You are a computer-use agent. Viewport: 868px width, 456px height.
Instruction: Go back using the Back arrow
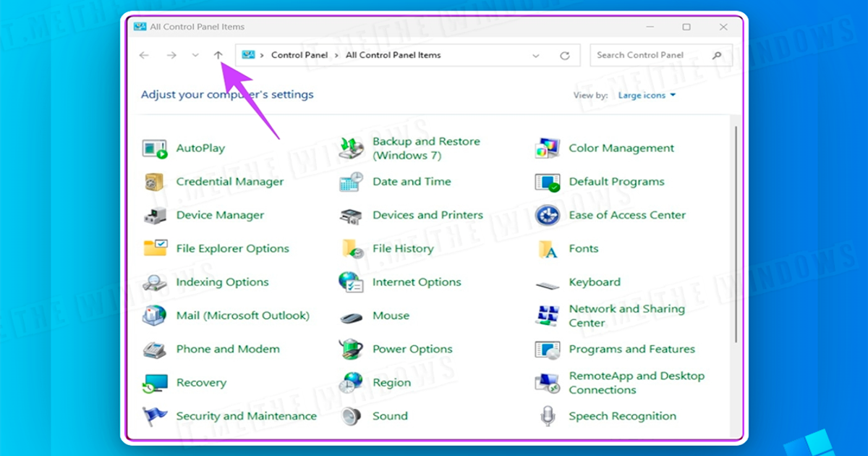[144, 56]
